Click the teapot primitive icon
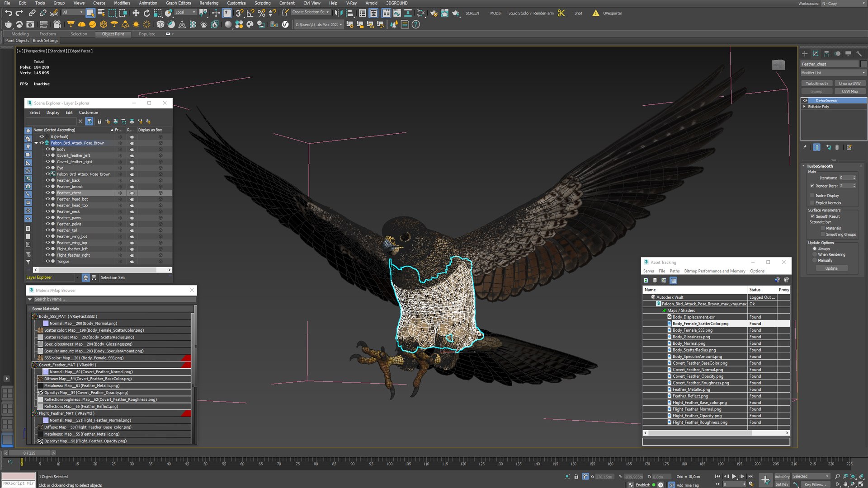The image size is (868, 488). [9, 24]
